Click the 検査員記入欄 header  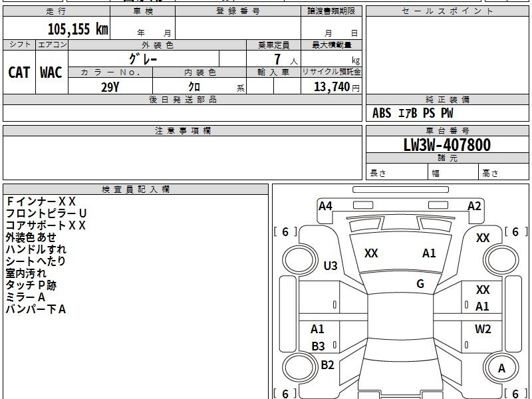click(136, 190)
